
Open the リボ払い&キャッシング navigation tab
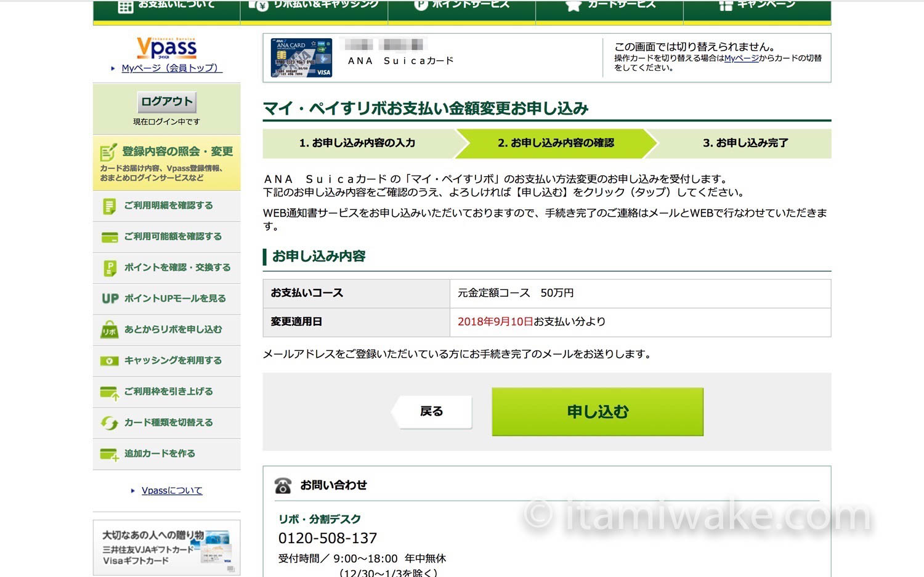click(x=314, y=11)
